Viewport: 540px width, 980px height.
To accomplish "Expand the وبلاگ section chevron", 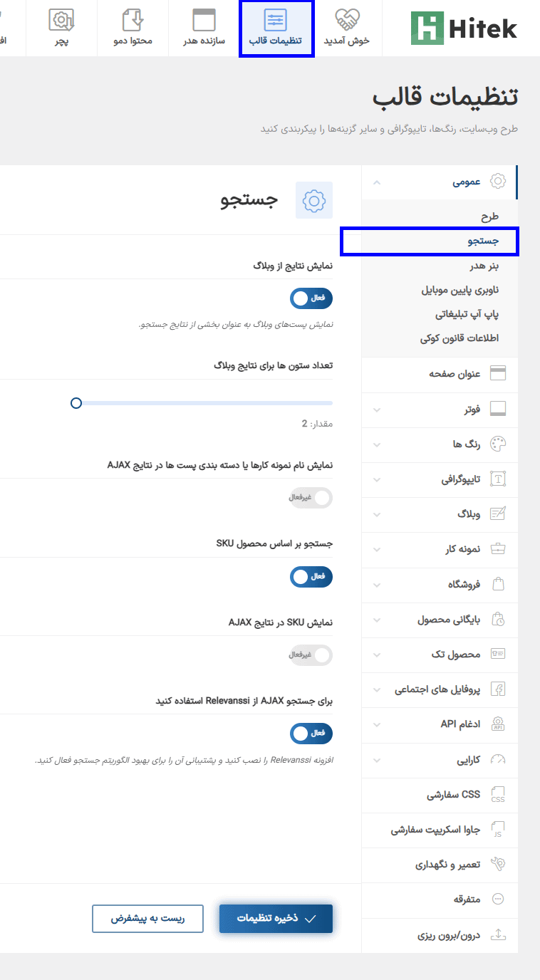I will tap(377, 514).
